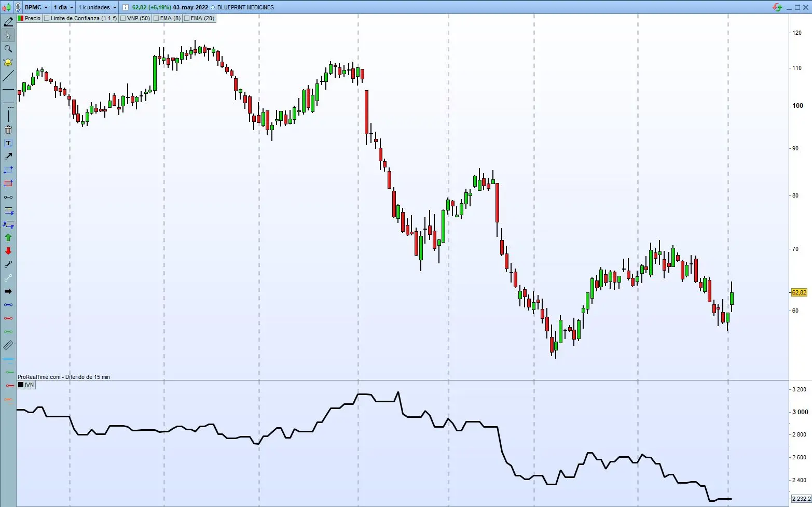Image resolution: width=812 pixels, height=507 pixels.
Task: Open the BPMC symbol selector
Action: [x=35, y=7]
